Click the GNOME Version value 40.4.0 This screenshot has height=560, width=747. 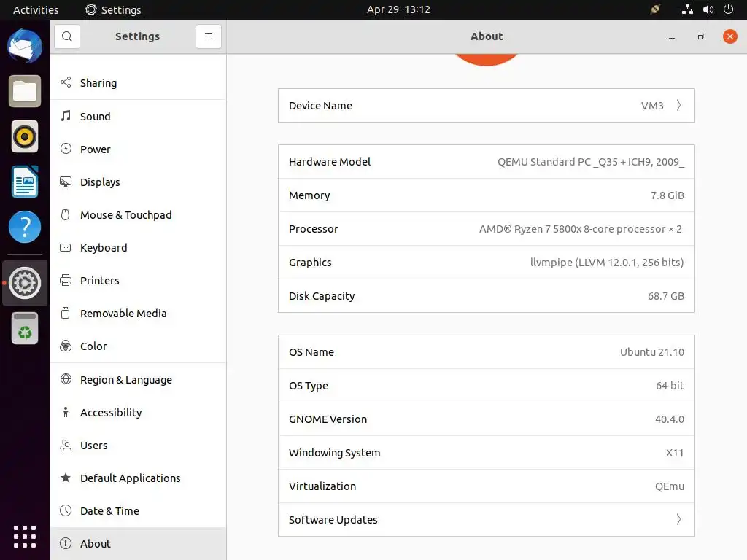click(x=670, y=419)
